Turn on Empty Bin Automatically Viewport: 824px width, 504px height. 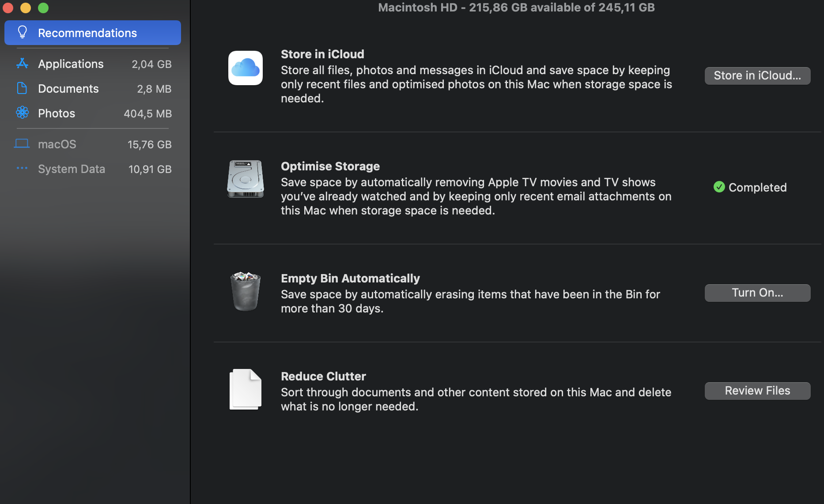(x=758, y=293)
